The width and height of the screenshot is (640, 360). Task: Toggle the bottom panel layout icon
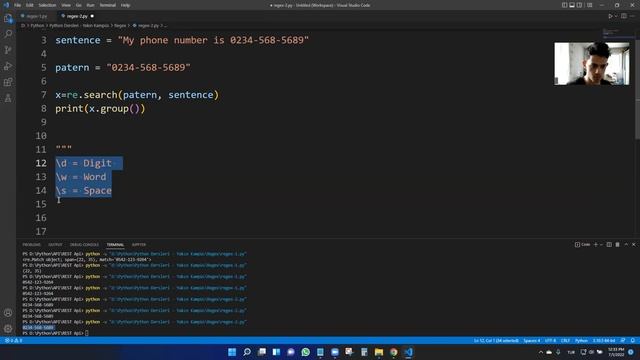[572, 5]
